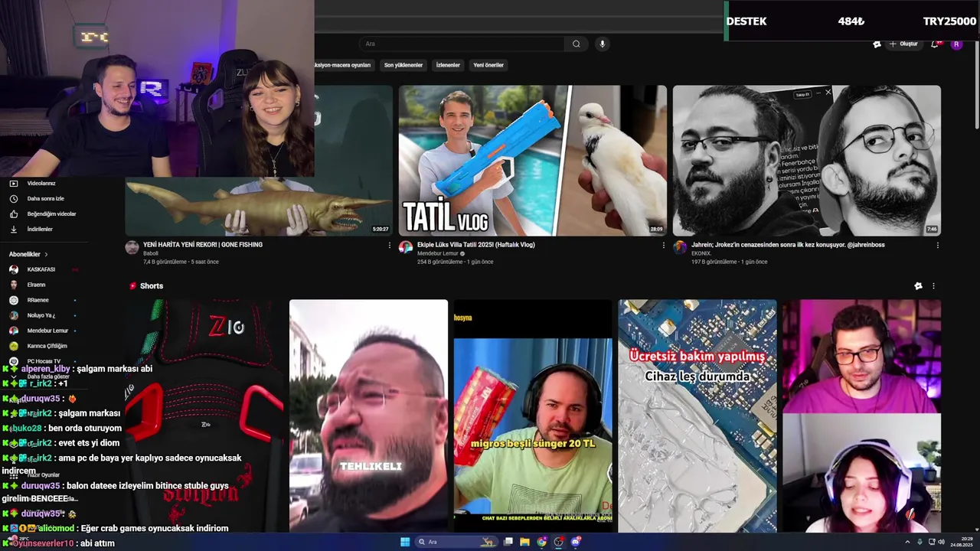The image size is (980, 551).
Task: Open the taskbar clock showing 20:29
Action: [961, 542]
